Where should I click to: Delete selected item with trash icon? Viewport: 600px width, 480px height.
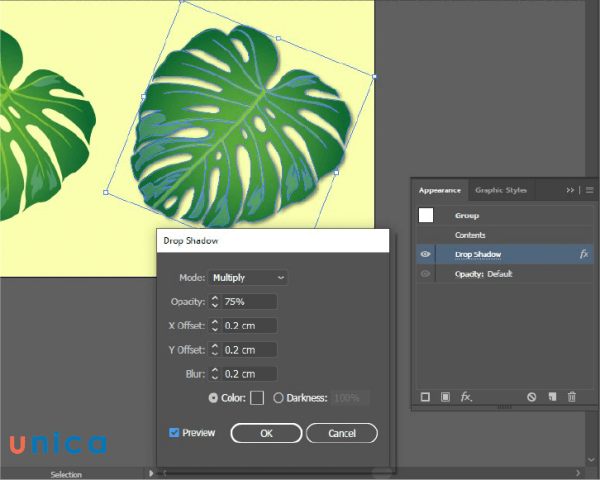572,397
